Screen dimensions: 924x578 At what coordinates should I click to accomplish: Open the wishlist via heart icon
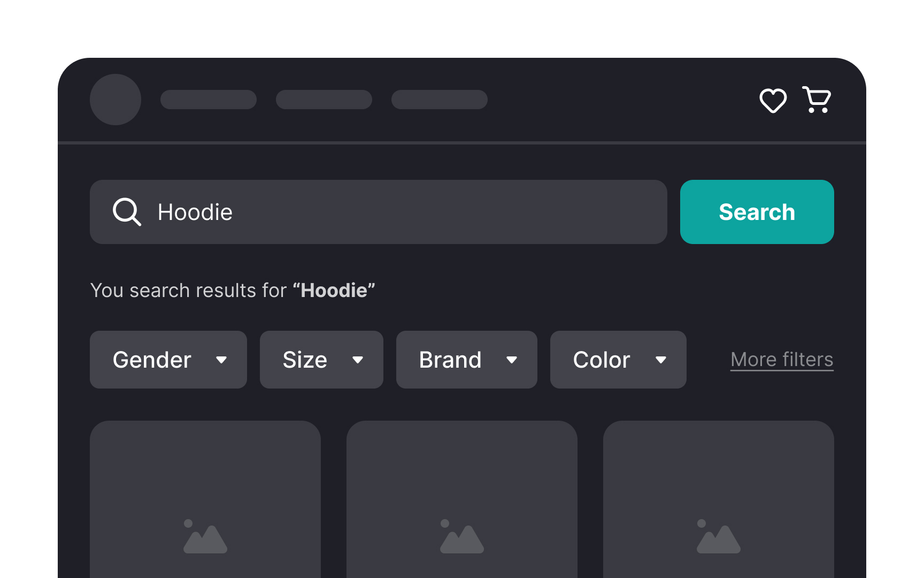773,100
